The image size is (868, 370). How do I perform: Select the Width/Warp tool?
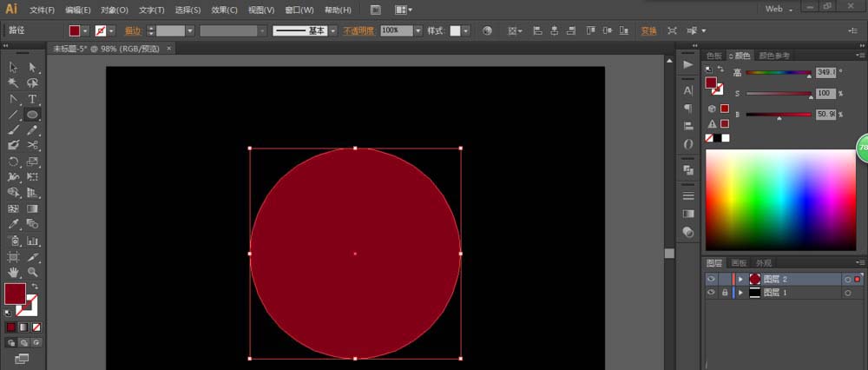pos(14,177)
